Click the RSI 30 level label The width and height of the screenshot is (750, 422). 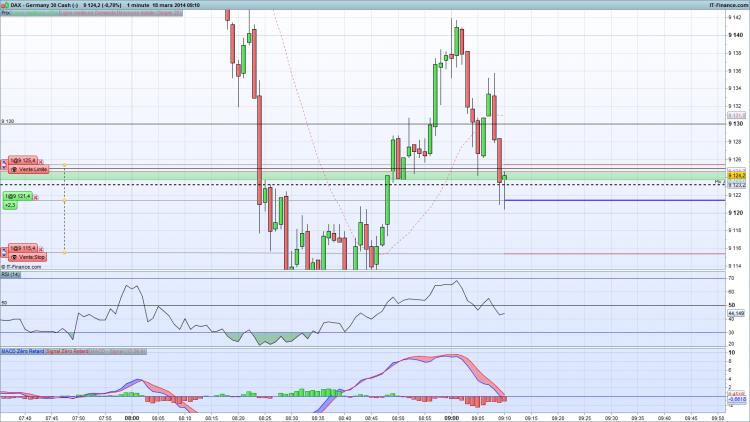pyautogui.click(x=731, y=333)
